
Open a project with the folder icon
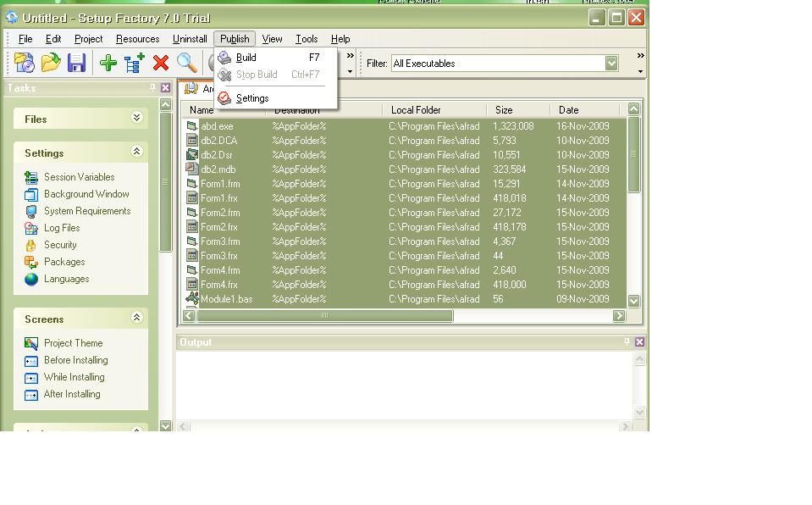click(x=51, y=64)
